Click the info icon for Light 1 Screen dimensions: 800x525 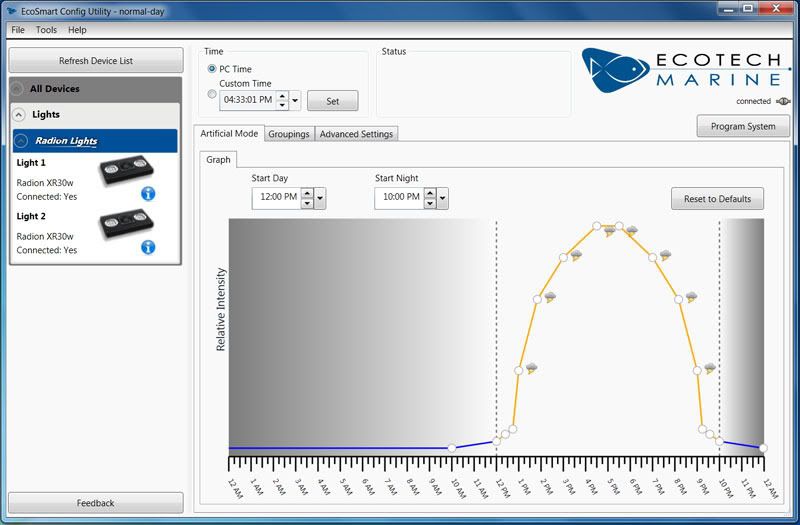click(x=148, y=193)
